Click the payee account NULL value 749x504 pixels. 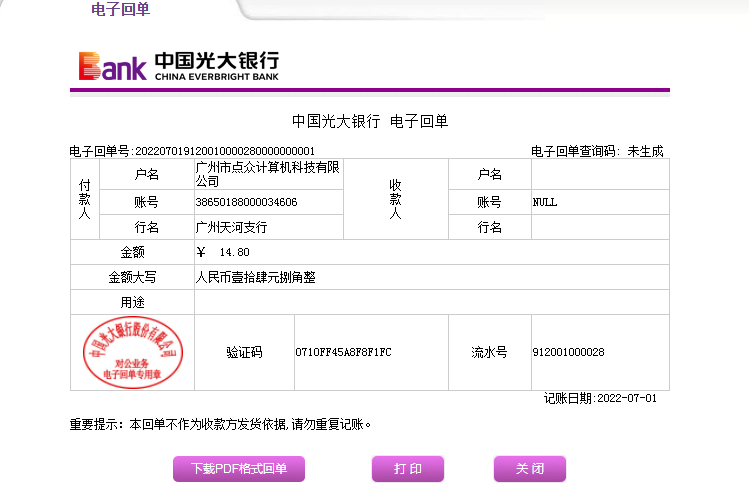pos(545,202)
